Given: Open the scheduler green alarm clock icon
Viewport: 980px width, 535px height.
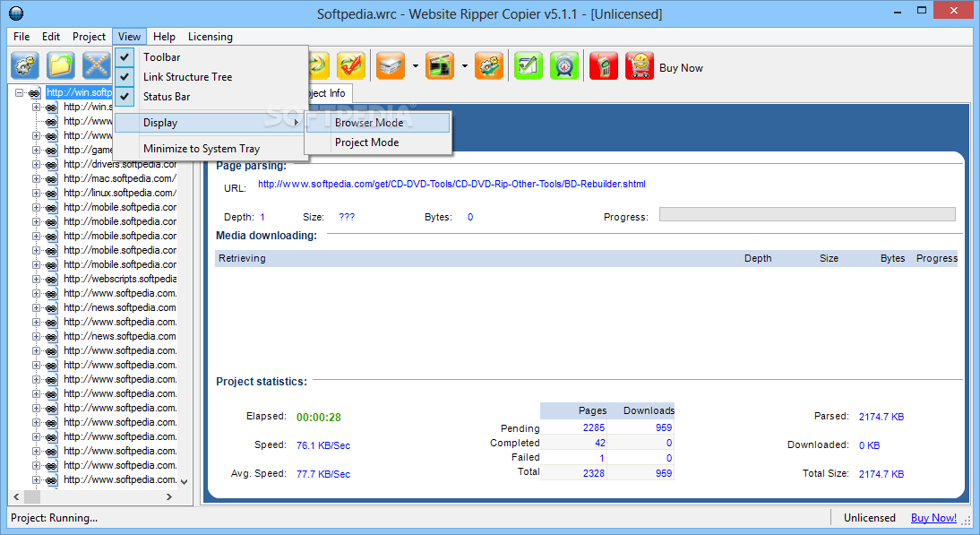Looking at the screenshot, I should (564, 65).
